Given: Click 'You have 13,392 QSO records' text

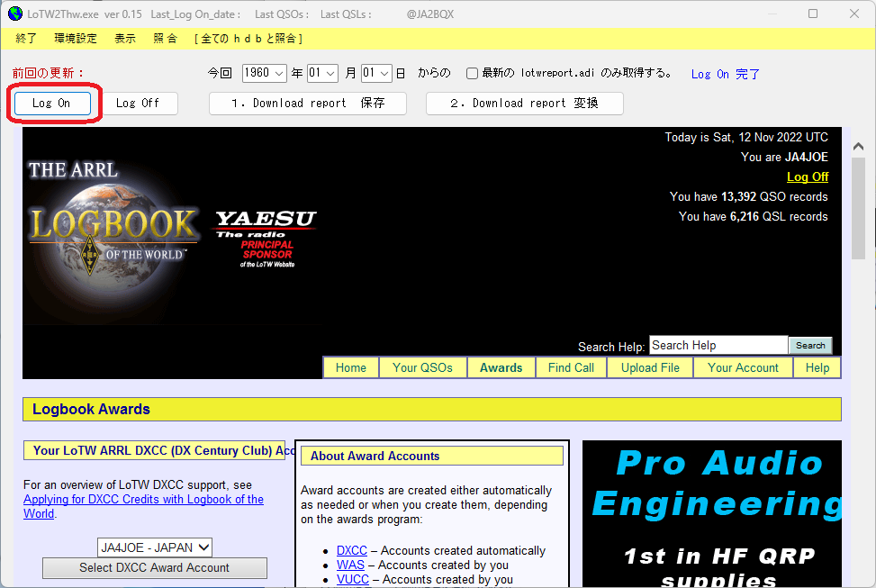Looking at the screenshot, I should click(x=749, y=196).
